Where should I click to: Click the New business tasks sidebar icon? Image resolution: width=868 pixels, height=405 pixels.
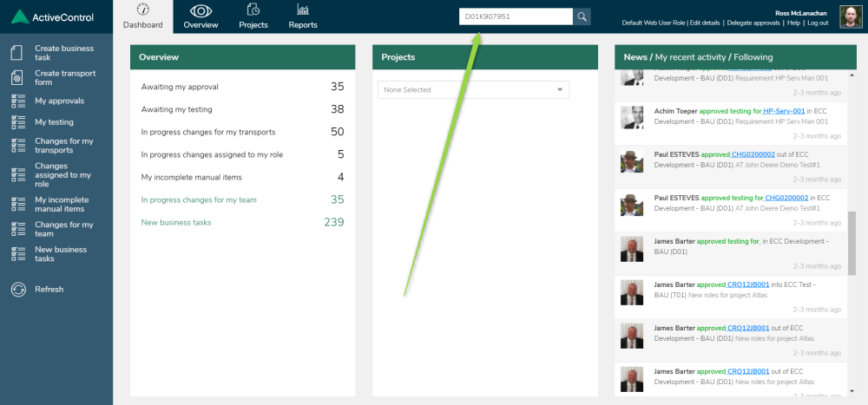tap(18, 254)
